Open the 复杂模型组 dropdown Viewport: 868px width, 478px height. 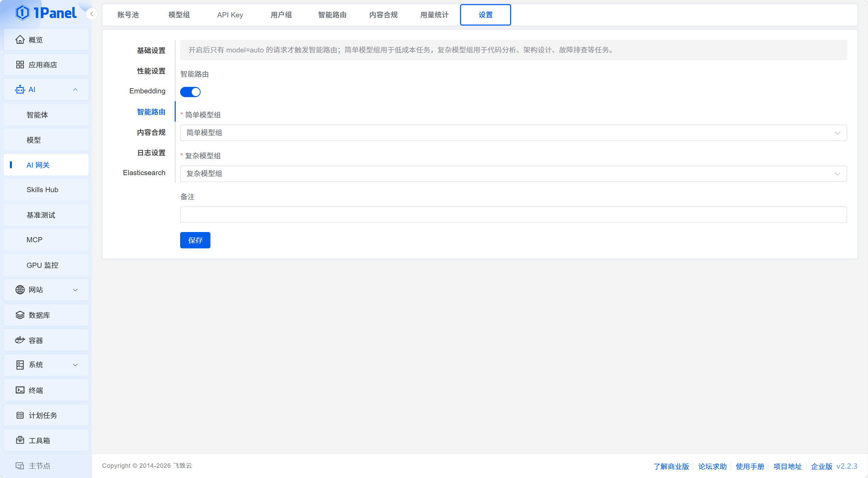(x=514, y=174)
